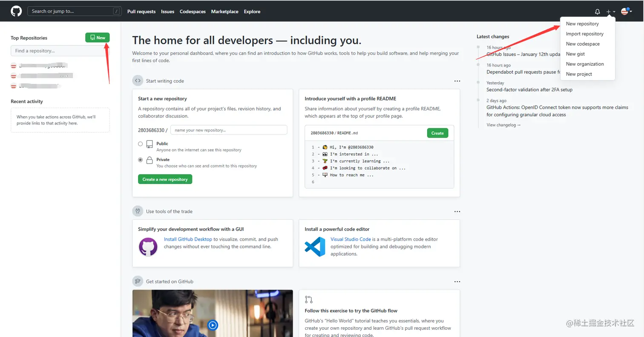Choose New repository from the dropdown menu

click(x=582, y=24)
